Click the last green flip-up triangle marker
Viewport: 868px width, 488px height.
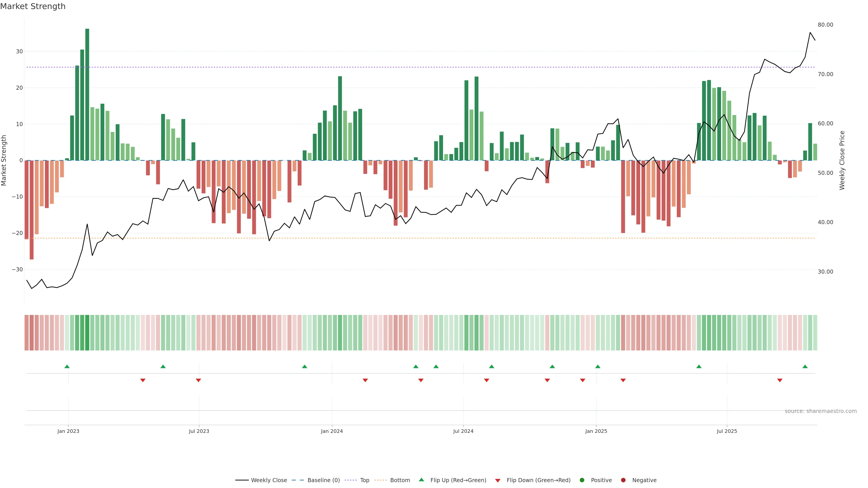[805, 366]
